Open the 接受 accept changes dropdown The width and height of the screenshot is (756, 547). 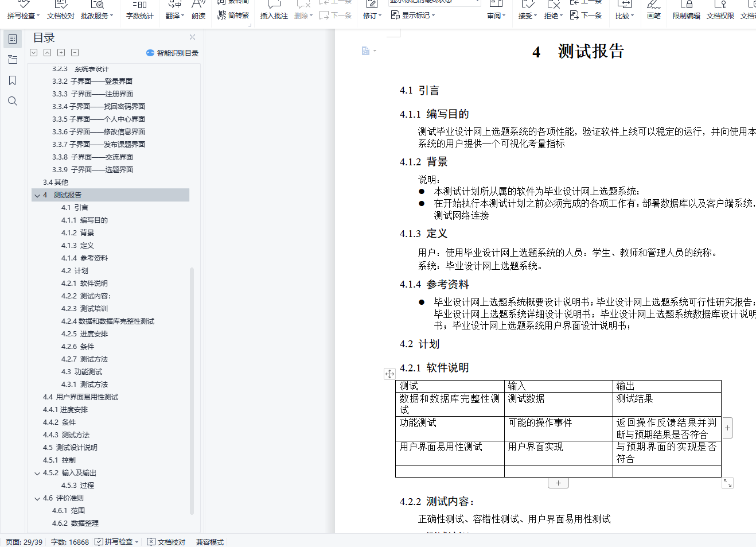528,10
